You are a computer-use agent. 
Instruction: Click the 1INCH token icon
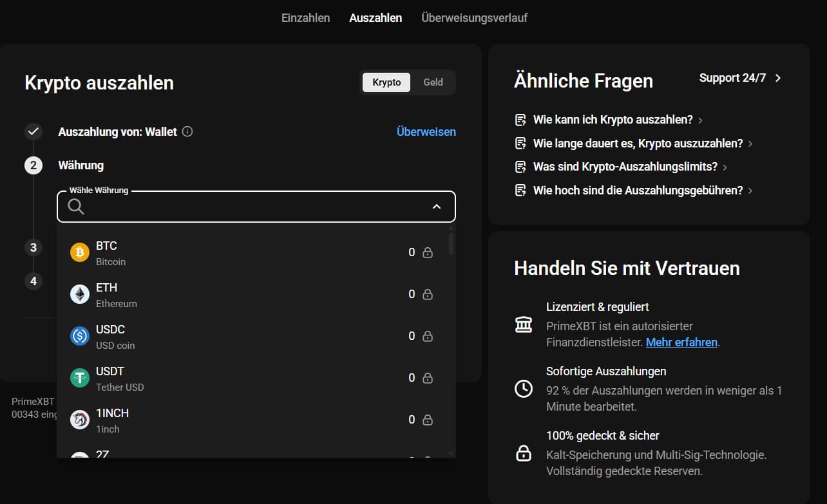[x=80, y=420]
